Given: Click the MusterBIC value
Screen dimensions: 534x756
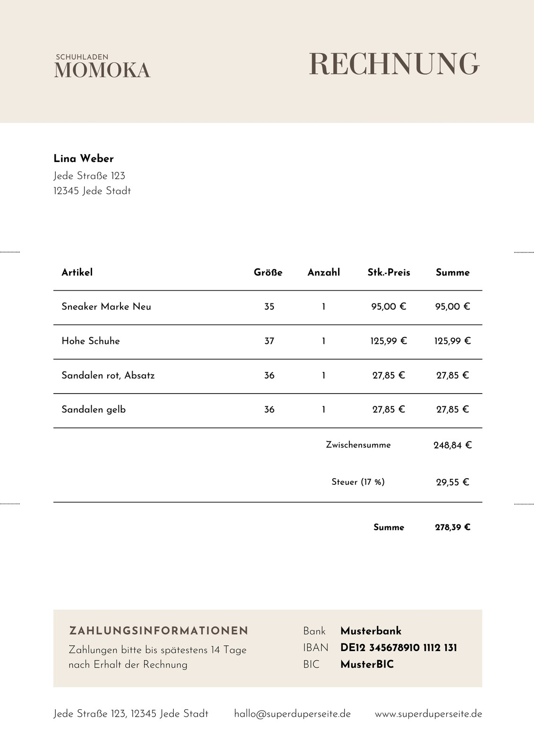Looking at the screenshot, I should coord(367,664).
